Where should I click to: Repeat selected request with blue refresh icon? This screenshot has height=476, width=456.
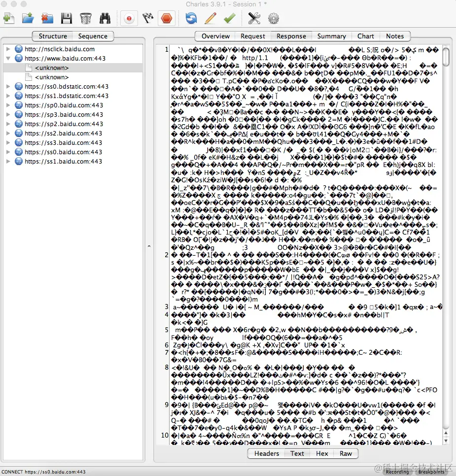[x=191, y=18]
